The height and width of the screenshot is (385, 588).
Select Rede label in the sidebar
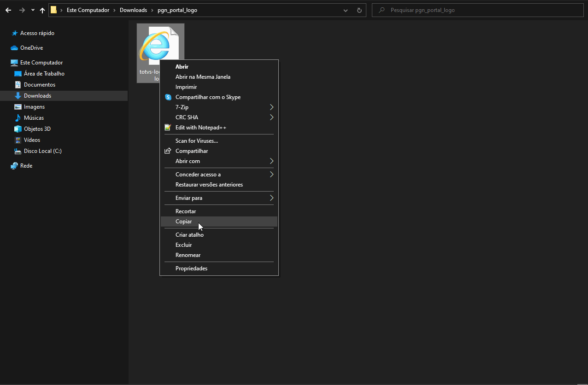pos(26,166)
